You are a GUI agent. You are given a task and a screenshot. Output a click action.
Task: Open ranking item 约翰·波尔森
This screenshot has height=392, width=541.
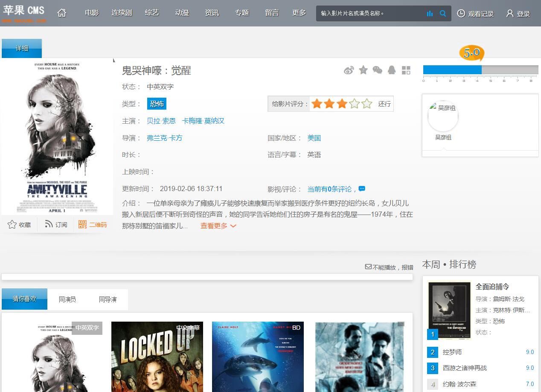point(460,384)
